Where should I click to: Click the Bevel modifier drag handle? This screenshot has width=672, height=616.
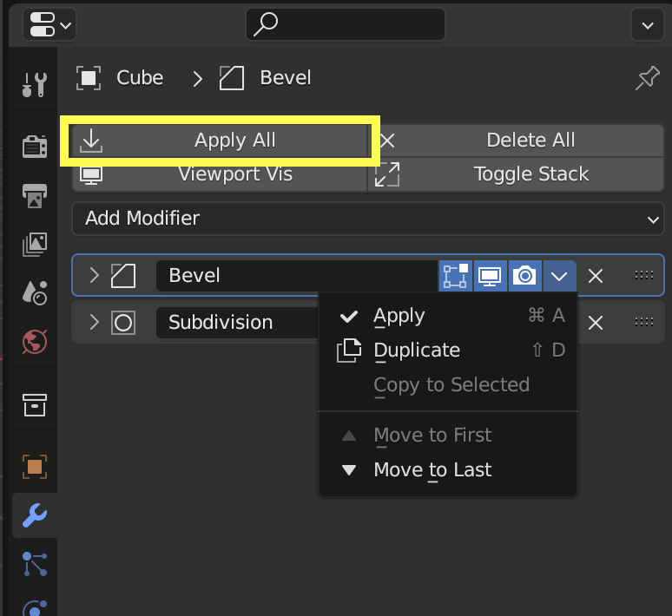[643, 275]
